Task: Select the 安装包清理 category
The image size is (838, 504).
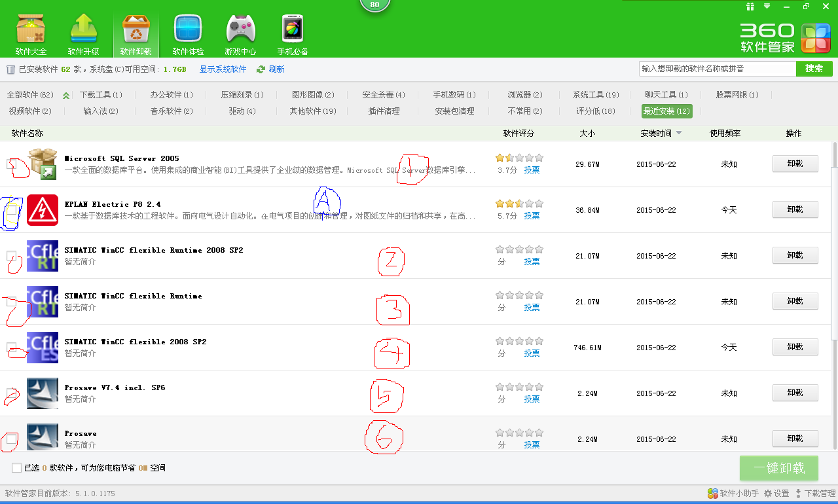Action: click(454, 111)
